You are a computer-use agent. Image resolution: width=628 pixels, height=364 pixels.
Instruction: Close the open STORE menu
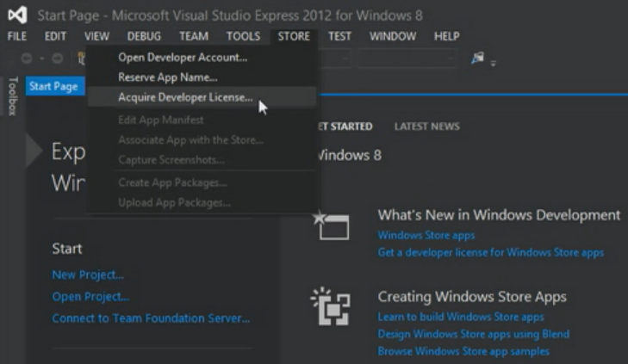tap(294, 36)
